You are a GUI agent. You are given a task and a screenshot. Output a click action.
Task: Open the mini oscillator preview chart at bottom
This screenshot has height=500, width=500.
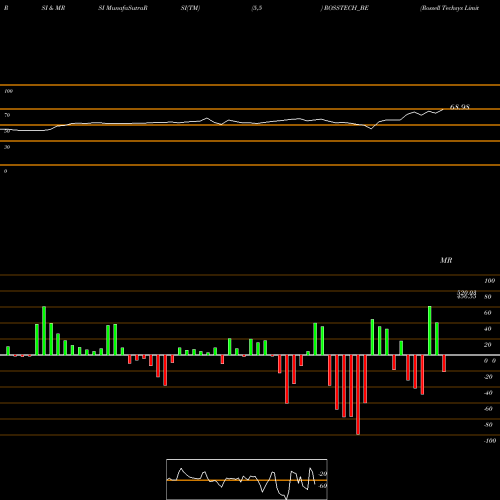click(x=247, y=479)
